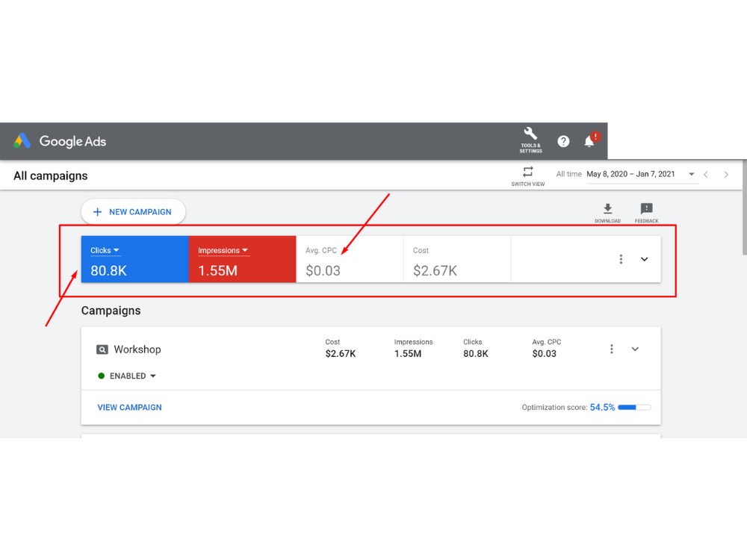
Task: Select the Avg. CPC metric card
Action: click(x=350, y=260)
